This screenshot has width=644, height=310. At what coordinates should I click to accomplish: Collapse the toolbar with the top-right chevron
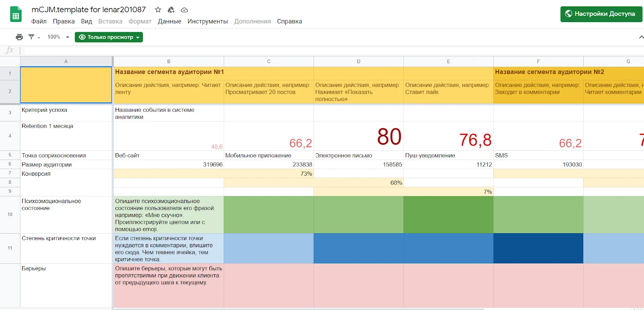coord(641,37)
